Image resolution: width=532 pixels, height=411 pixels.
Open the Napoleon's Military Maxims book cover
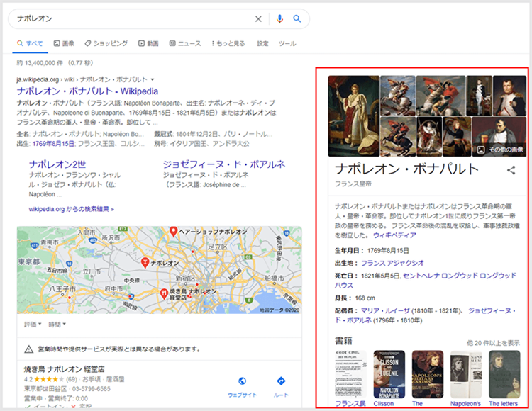pyautogui.click(x=428, y=374)
